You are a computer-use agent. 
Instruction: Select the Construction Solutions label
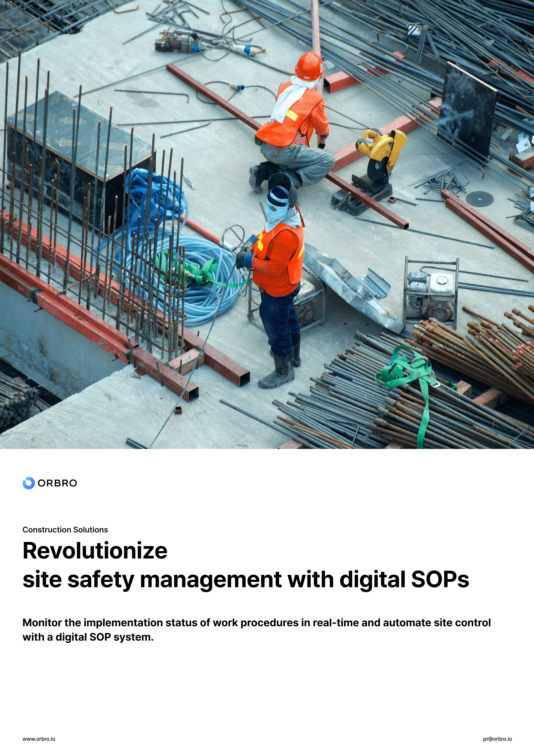(x=65, y=530)
